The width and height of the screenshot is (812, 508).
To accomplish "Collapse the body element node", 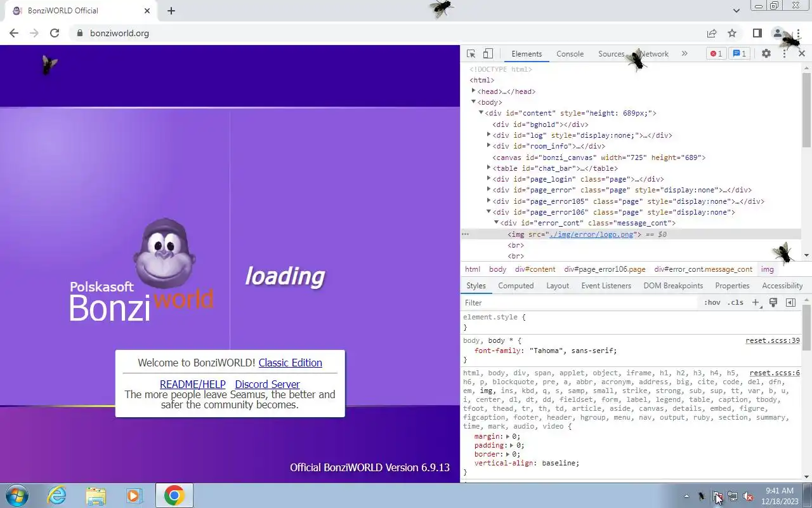I will tap(474, 102).
